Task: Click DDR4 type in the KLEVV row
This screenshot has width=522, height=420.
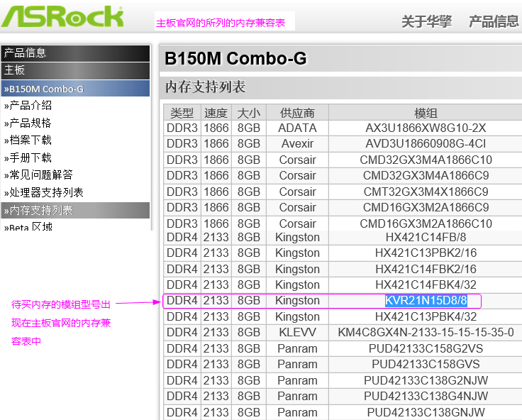Action: point(182,333)
